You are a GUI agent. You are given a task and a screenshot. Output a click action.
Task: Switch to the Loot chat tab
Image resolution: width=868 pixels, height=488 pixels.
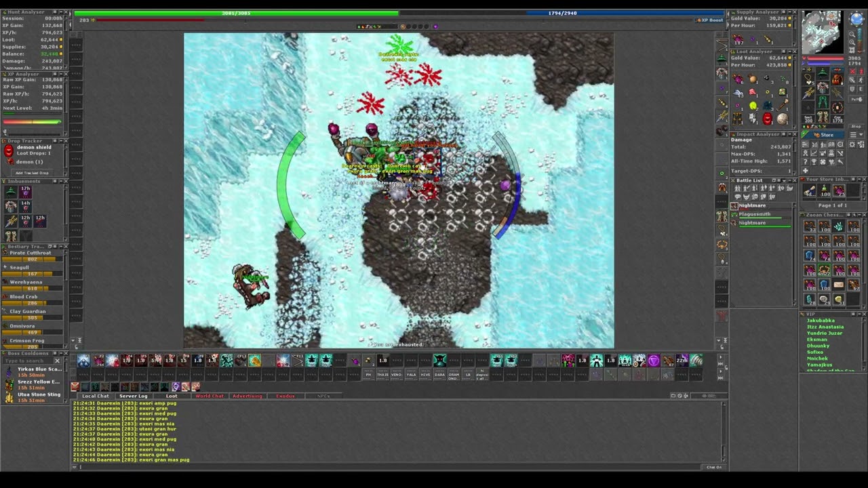pyautogui.click(x=172, y=396)
